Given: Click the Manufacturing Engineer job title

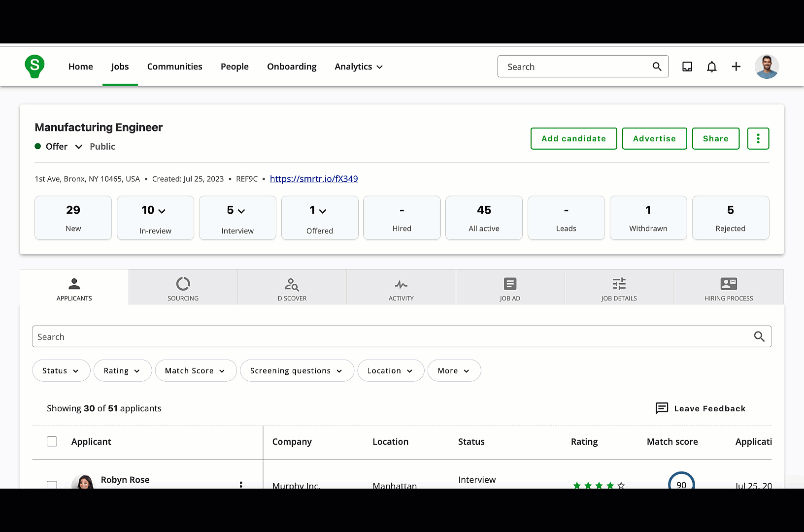Looking at the screenshot, I should pyautogui.click(x=99, y=127).
